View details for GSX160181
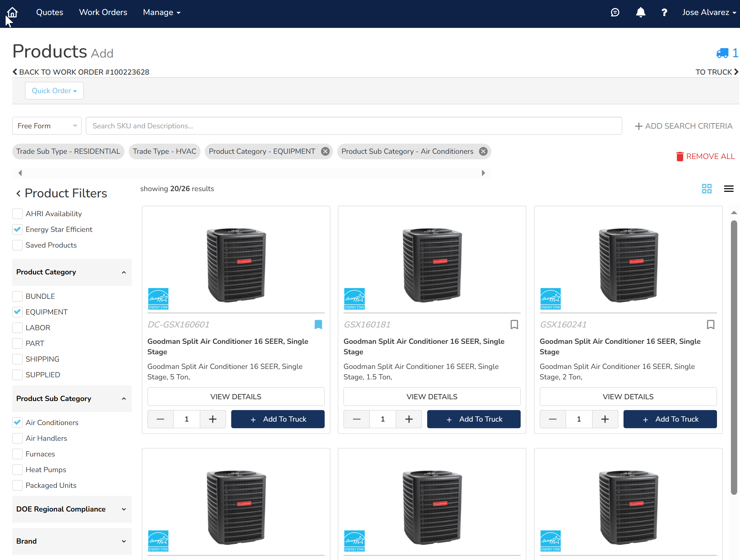The image size is (740, 560). pos(432,397)
